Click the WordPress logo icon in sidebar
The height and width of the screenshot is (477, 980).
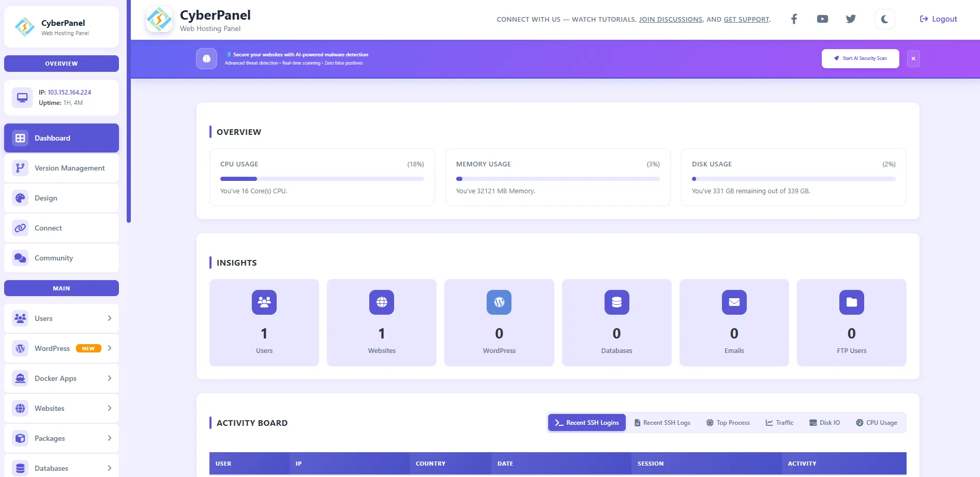pos(20,348)
